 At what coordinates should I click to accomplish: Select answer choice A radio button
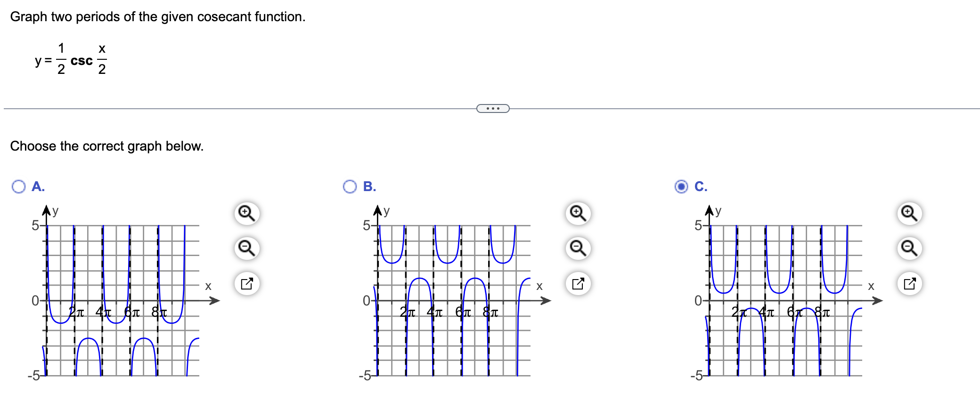click(18, 186)
